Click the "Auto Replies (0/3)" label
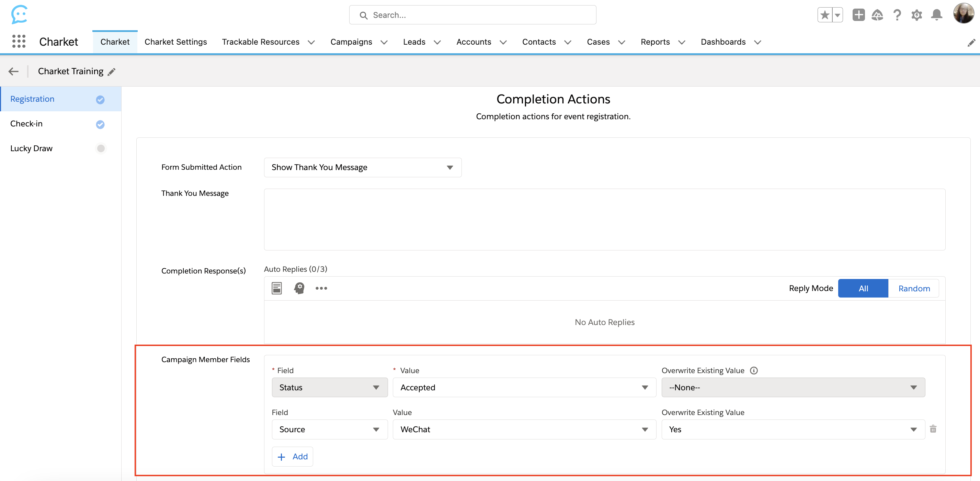This screenshot has height=481, width=980. [x=296, y=269]
